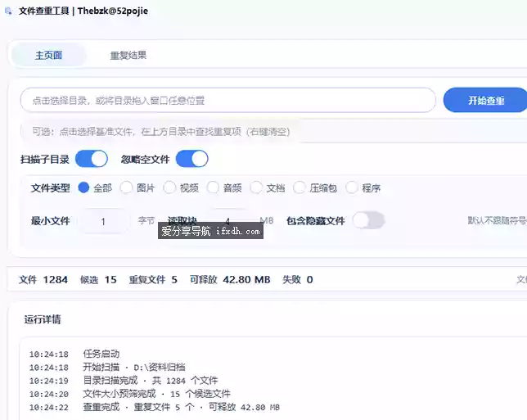527x420 pixels.
Task: Click the 候选 15 stat
Action: (98, 279)
